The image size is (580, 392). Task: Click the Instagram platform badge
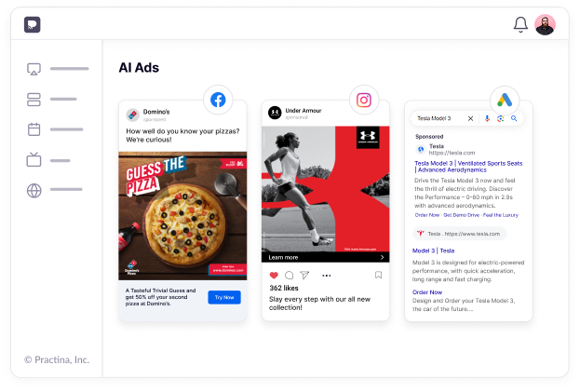point(364,101)
